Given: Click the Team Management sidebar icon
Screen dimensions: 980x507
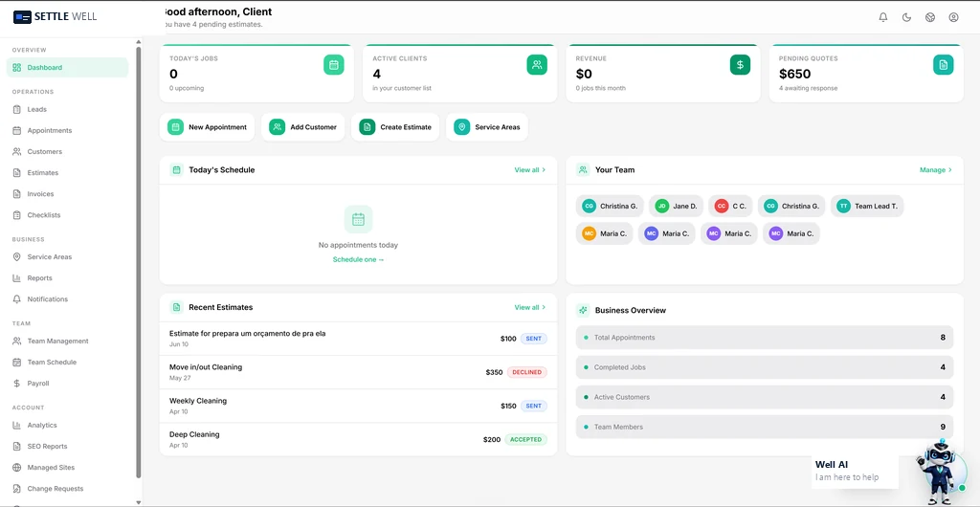Looking at the screenshot, I should (x=17, y=341).
